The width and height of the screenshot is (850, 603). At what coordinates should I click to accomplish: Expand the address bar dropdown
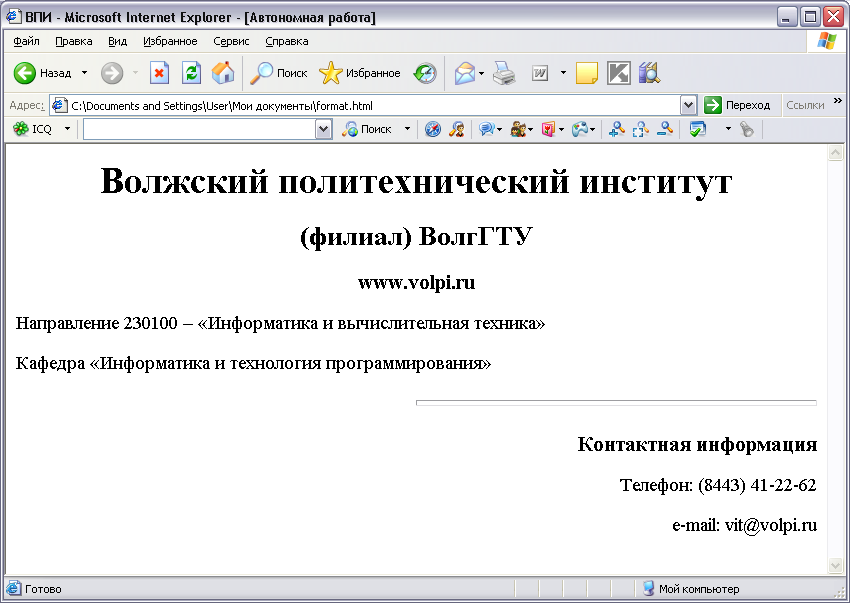(x=688, y=105)
